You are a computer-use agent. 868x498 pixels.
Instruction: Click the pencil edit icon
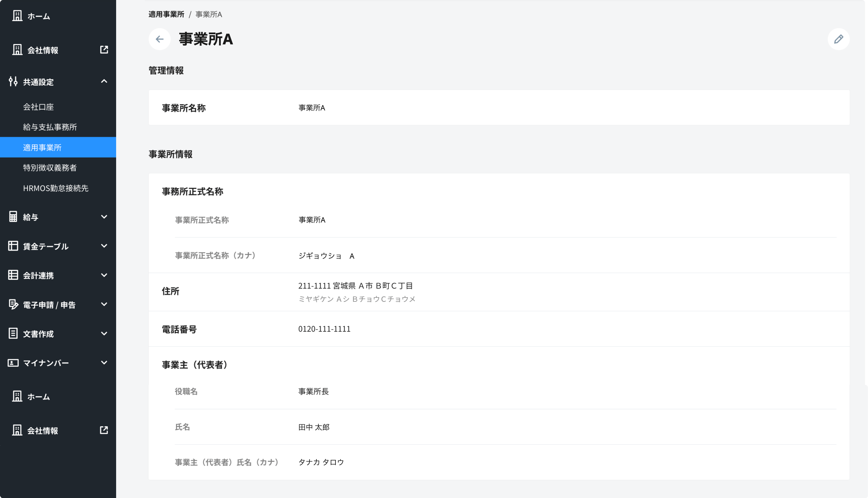[838, 39]
